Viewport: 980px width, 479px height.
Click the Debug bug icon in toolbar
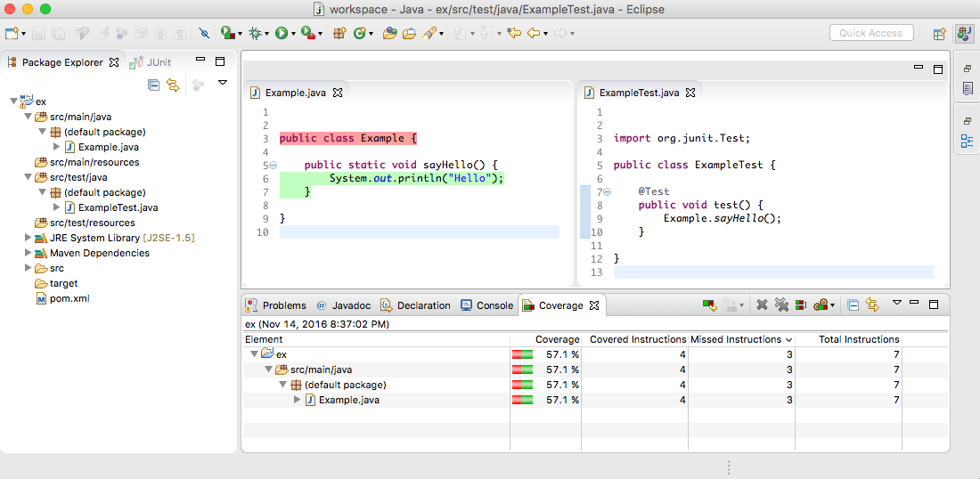pyautogui.click(x=257, y=33)
